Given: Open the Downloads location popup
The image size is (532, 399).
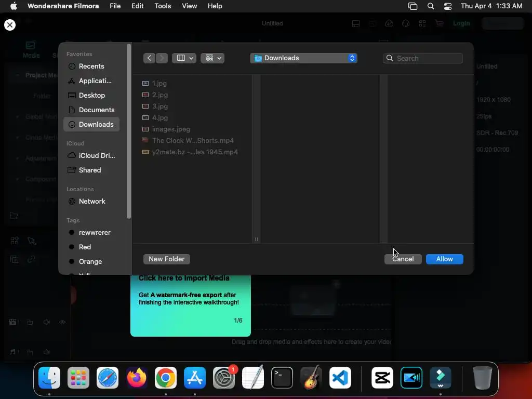Looking at the screenshot, I should pos(303,58).
